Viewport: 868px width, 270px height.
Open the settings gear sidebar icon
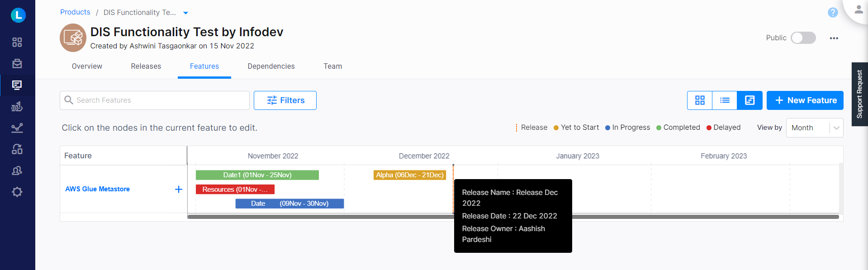(x=17, y=192)
